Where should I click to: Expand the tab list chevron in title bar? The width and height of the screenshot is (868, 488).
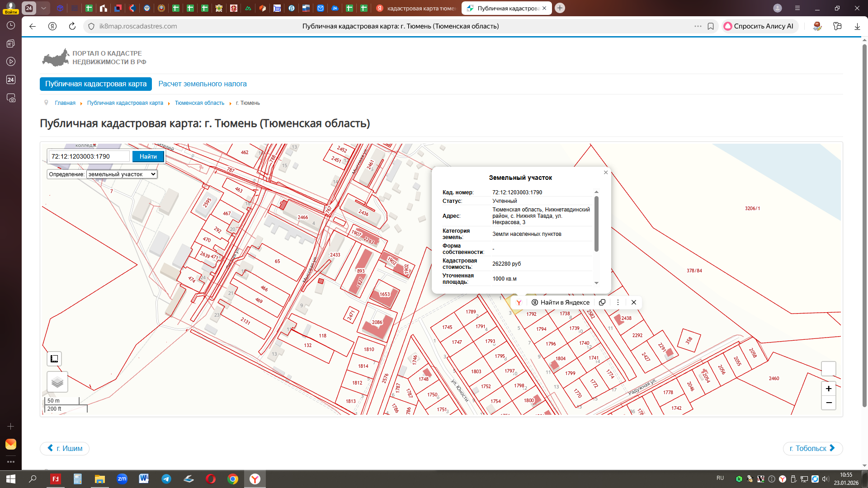(x=43, y=8)
